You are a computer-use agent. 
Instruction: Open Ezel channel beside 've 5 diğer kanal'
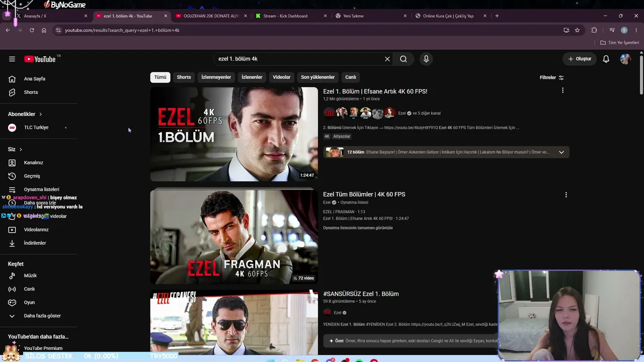click(x=401, y=114)
